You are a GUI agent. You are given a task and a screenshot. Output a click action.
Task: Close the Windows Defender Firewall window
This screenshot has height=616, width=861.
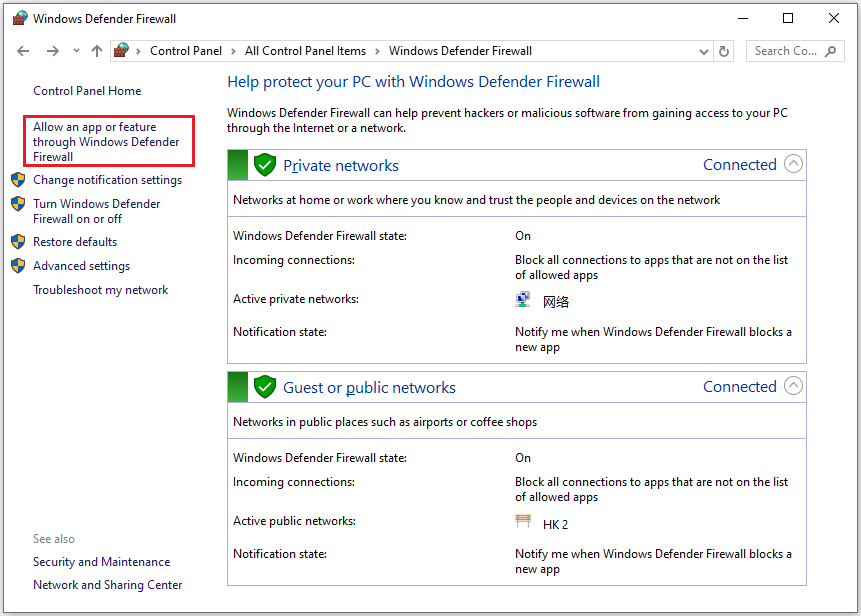(x=834, y=18)
